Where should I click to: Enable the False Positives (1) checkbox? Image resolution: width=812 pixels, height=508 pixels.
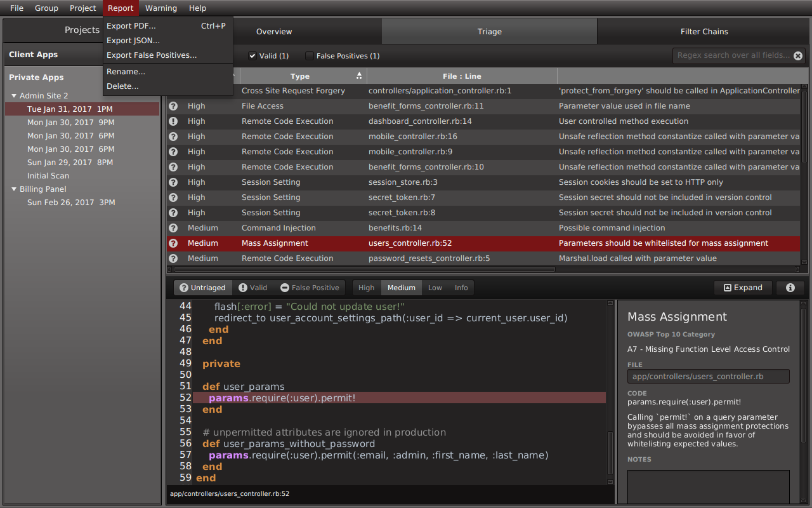click(310, 56)
